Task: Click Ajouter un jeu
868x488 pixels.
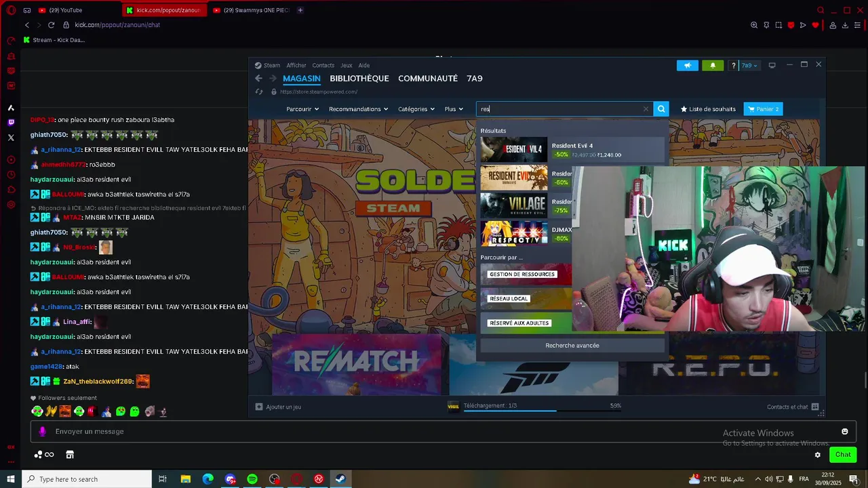Action: pyautogui.click(x=278, y=407)
